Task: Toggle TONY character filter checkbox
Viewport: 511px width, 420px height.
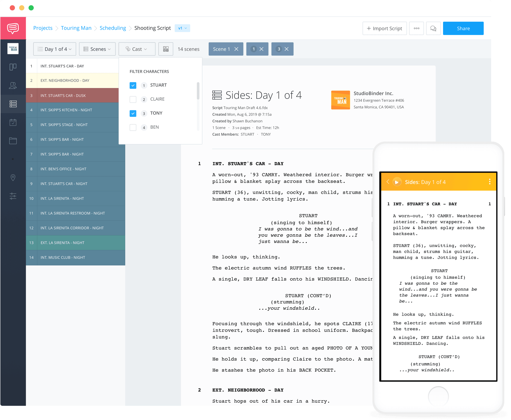Action: coord(133,113)
